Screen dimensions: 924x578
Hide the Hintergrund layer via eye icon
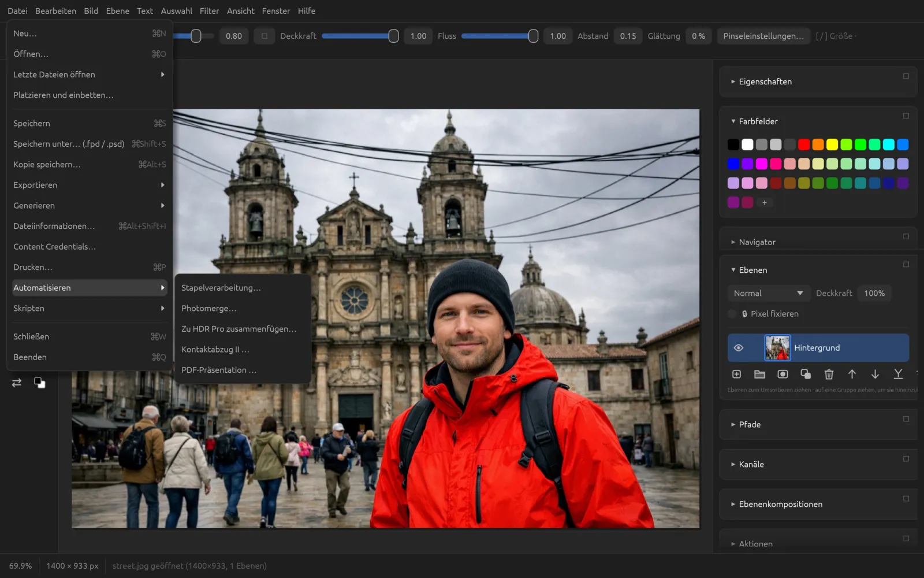pos(738,348)
